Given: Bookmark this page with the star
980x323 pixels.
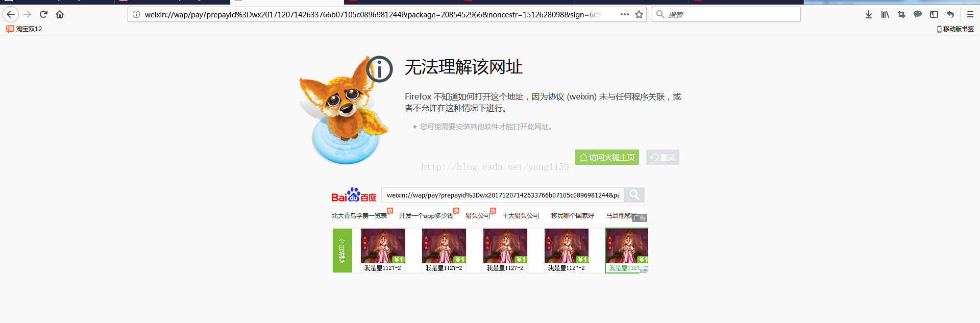Looking at the screenshot, I should pos(639,14).
